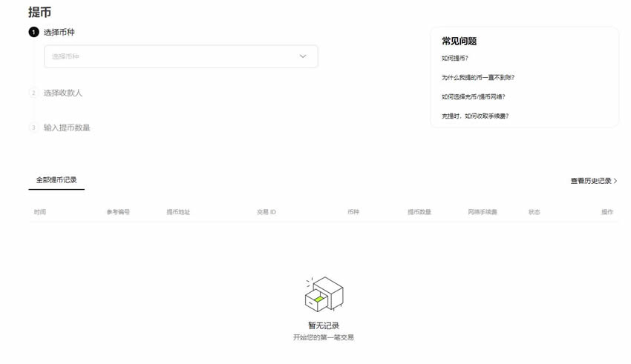Click the step 3 number circle icon
The image size is (631, 364).
tap(33, 128)
